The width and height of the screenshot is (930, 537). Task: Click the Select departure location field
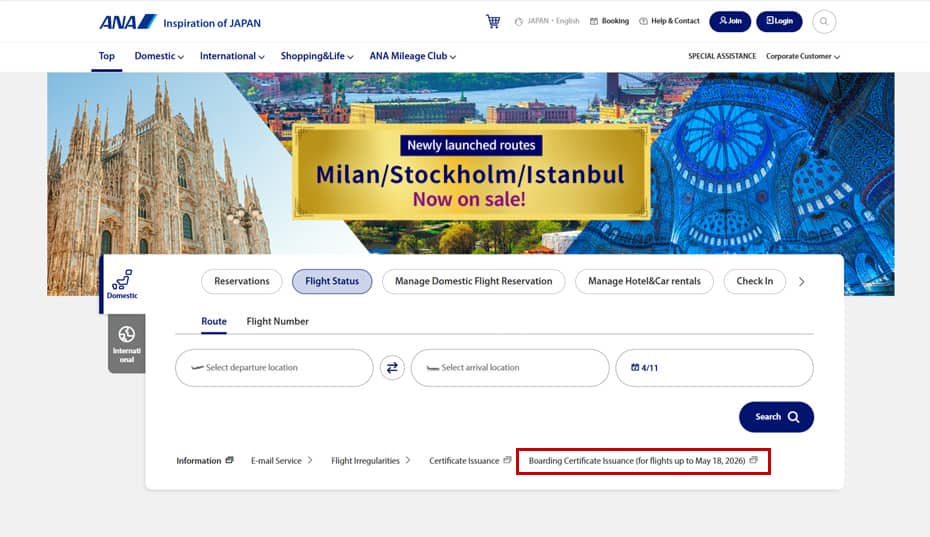pos(274,368)
